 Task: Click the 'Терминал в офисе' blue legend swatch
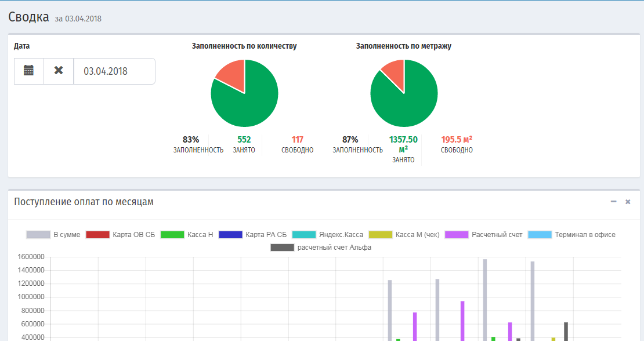tap(540, 235)
